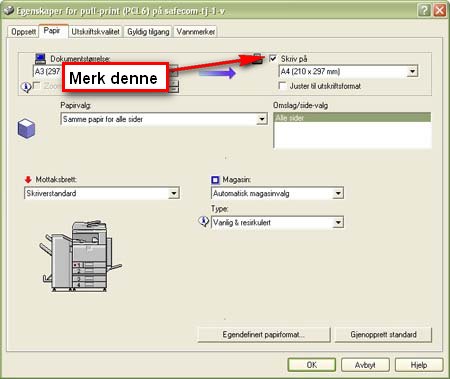450x379 pixels.
Task: Confirm with the OK button
Action: point(312,365)
